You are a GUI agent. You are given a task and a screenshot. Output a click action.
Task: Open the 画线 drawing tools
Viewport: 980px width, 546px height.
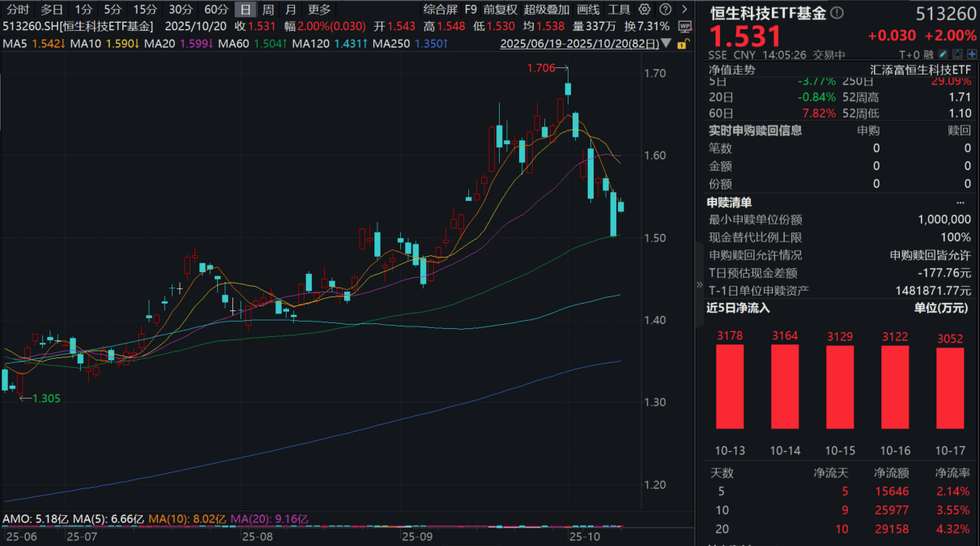(x=588, y=10)
